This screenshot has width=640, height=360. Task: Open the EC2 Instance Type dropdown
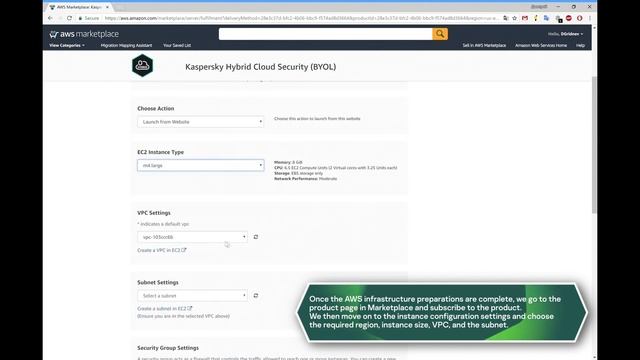pyautogui.click(x=200, y=165)
